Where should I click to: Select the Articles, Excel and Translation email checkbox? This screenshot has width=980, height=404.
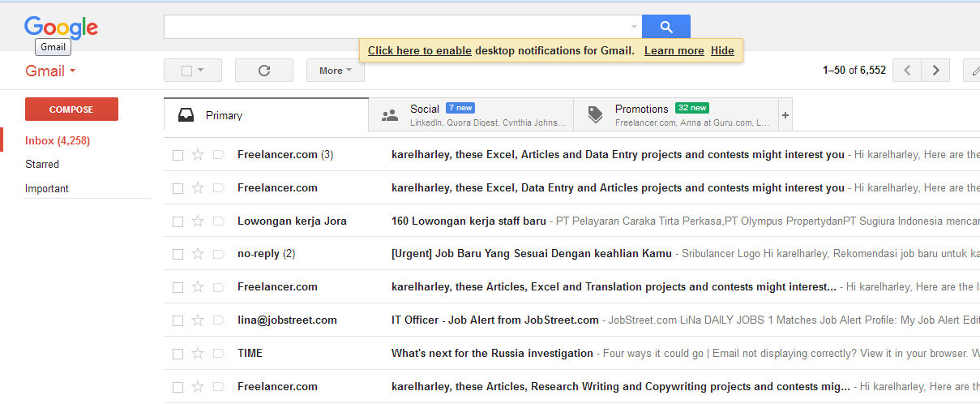pyautogui.click(x=178, y=287)
